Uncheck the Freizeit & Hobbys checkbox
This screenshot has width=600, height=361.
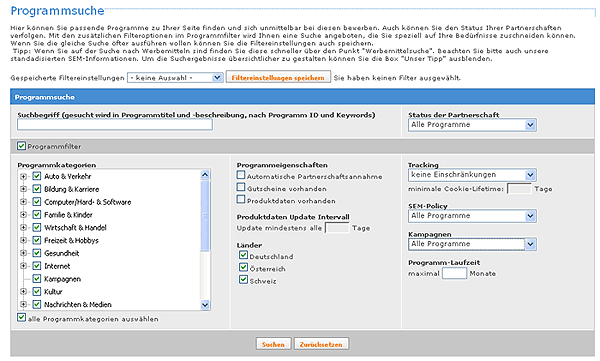37,240
